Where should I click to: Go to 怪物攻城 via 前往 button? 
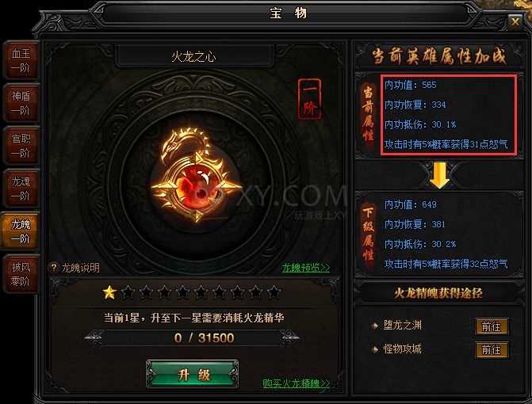pyautogui.click(x=492, y=350)
